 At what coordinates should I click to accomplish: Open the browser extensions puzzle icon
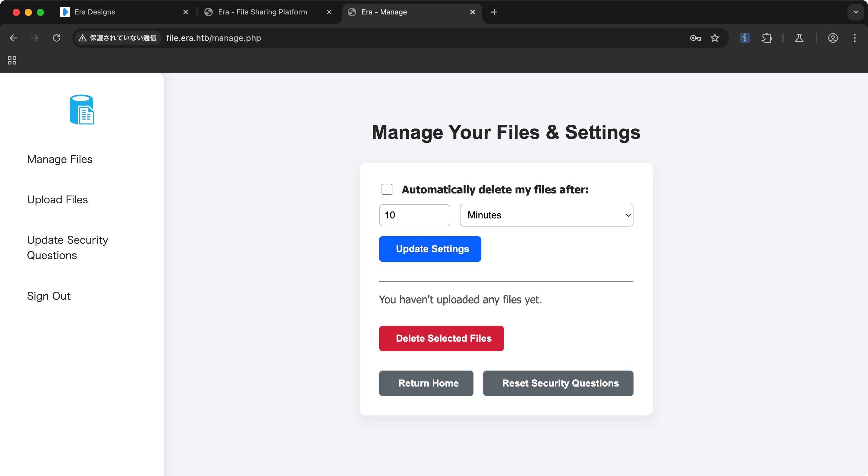tap(766, 38)
